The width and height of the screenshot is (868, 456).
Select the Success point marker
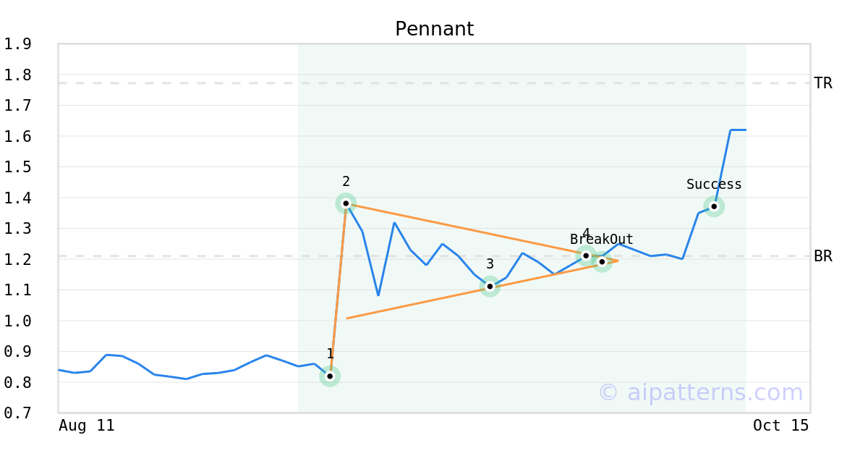714,206
